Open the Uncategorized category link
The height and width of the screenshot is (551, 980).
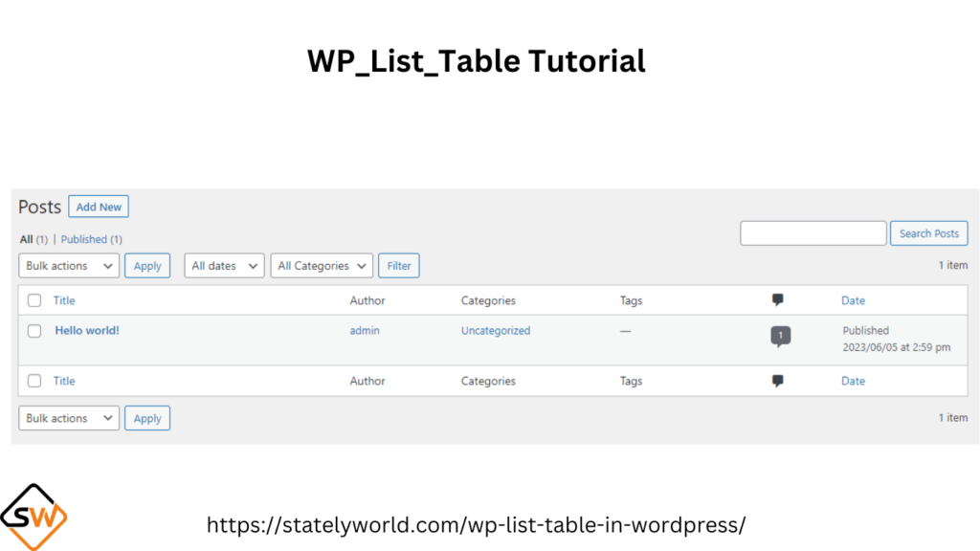(x=496, y=330)
